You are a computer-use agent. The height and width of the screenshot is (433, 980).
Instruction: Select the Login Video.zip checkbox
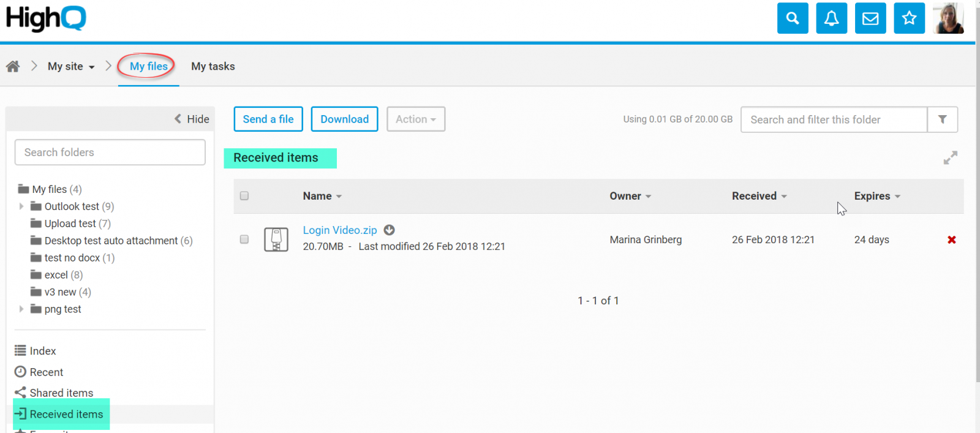(244, 239)
